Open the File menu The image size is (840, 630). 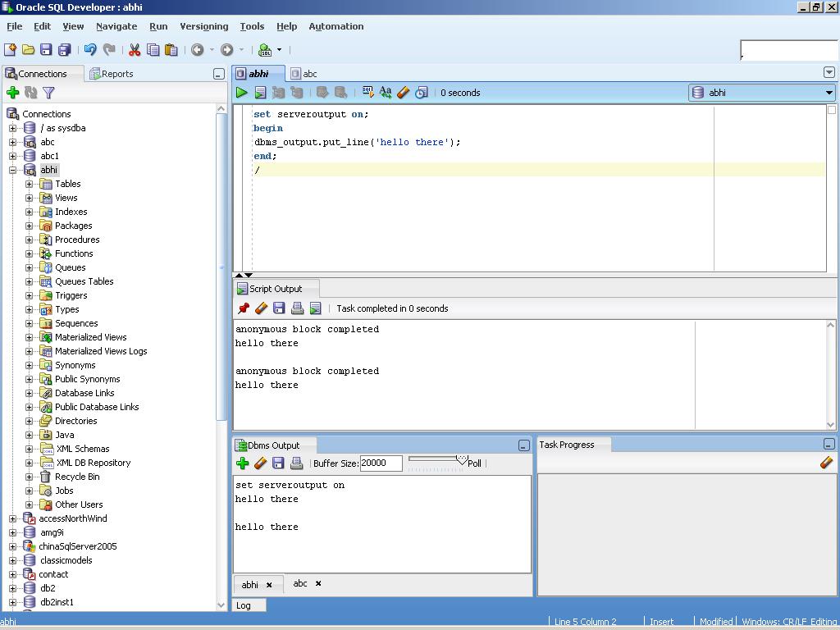tap(15, 26)
